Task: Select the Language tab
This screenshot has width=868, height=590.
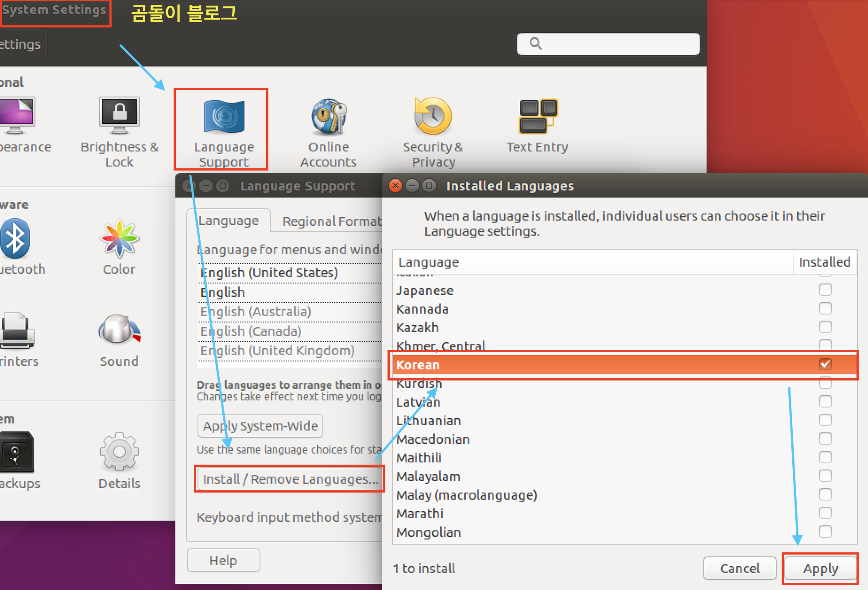Action: click(229, 221)
